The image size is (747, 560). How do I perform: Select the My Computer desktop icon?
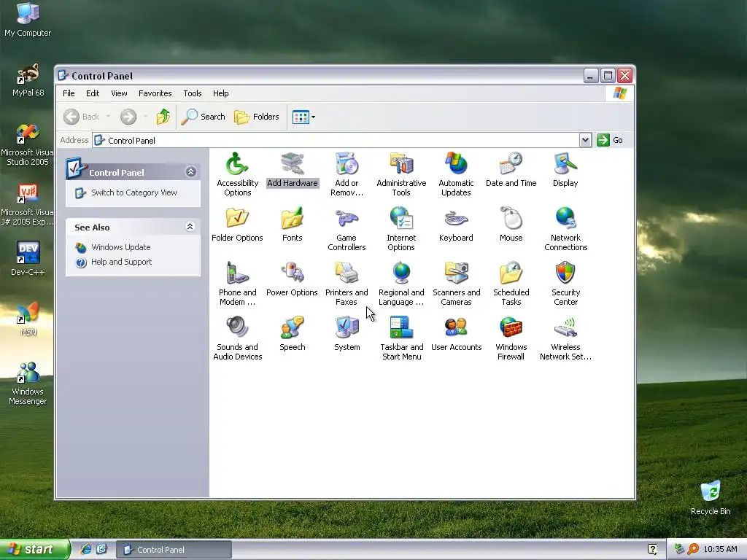point(28,19)
